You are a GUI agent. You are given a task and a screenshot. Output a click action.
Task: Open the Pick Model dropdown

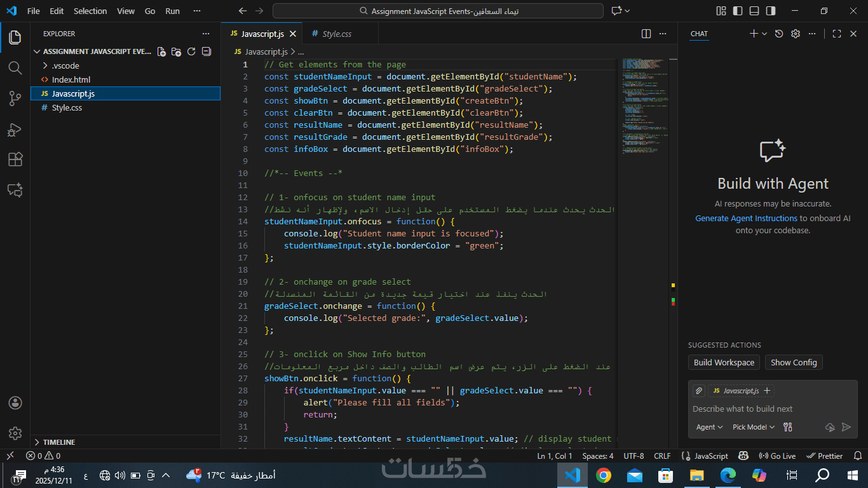coord(753,427)
